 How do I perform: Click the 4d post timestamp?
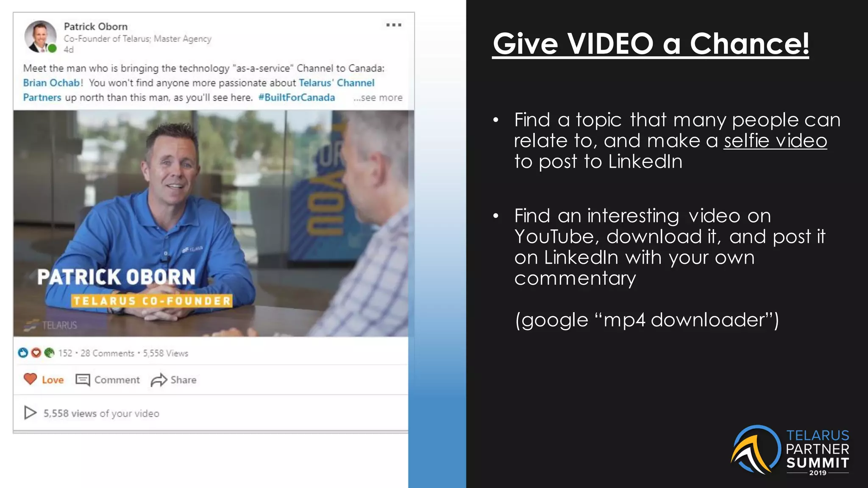(x=69, y=50)
